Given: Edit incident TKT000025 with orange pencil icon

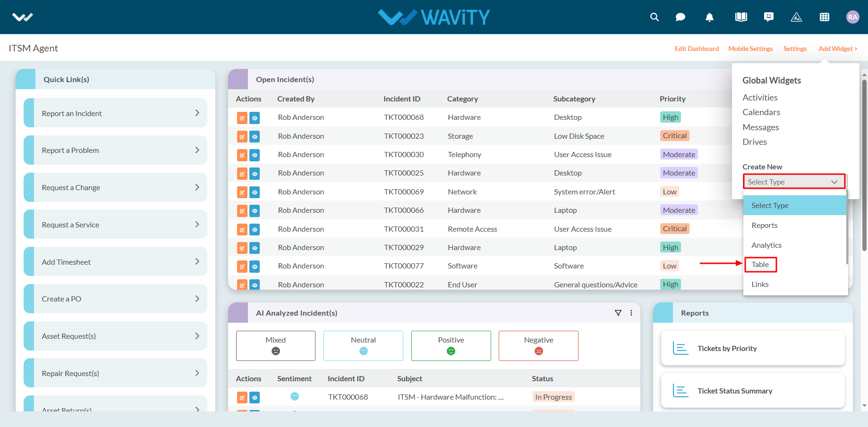Looking at the screenshot, I should point(242,174).
